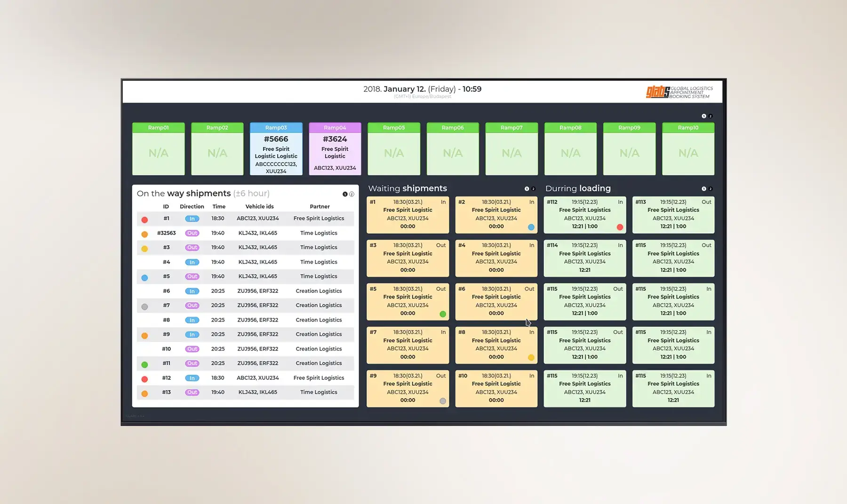Open the empty Ramp01 card
This screenshot has height=504, width=847.
coord(158,153)
